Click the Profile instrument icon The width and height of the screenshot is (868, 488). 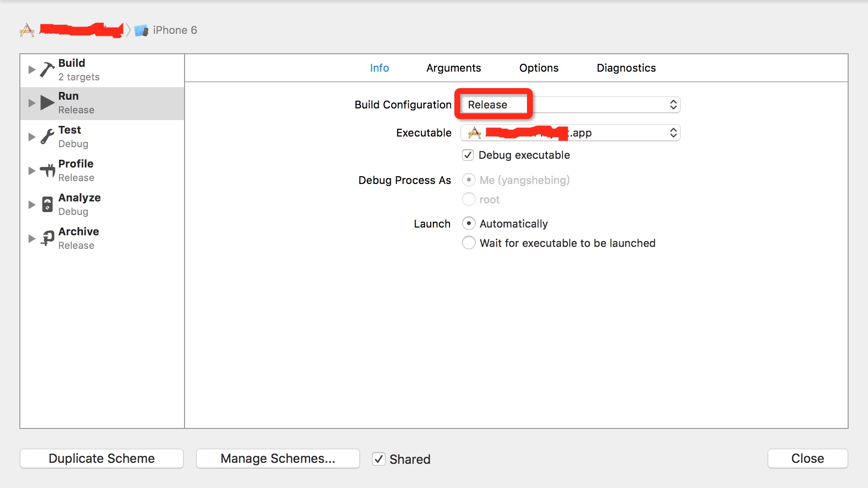coord(47,170)
